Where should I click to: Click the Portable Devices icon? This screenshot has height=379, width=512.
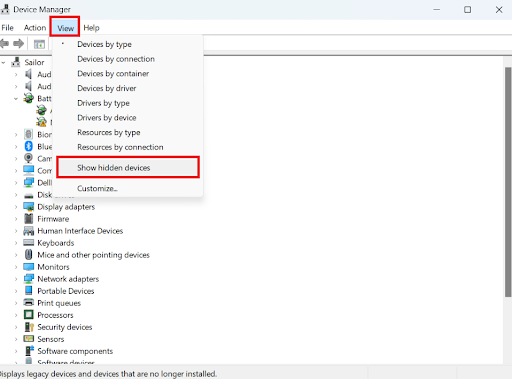(x=29, y=291)
